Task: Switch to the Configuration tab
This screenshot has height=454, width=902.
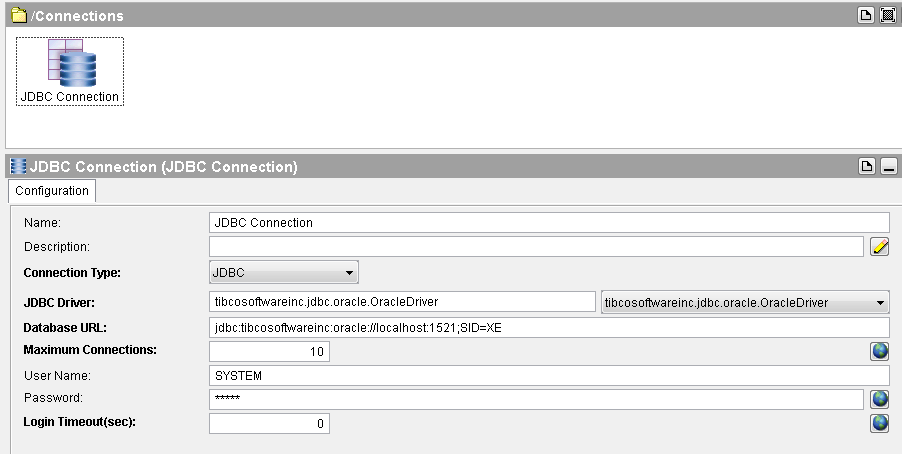Action: pos(52,190)
